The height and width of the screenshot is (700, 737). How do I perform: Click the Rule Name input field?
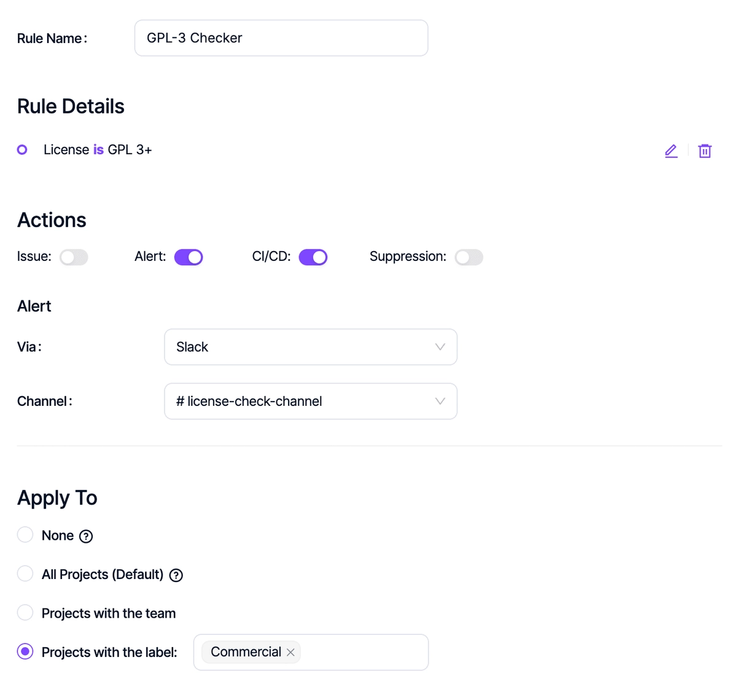[281, 38]
